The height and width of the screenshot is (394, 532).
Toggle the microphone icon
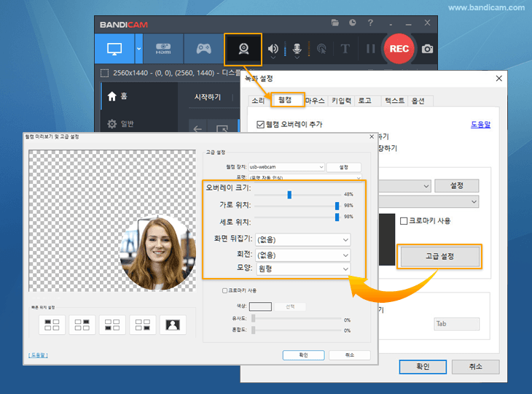[x=297, y=50]
